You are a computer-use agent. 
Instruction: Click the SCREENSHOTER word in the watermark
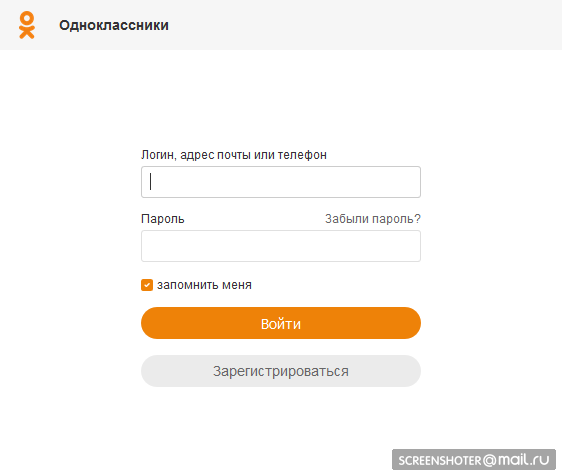pyautogui.click(x=440, y=461)
